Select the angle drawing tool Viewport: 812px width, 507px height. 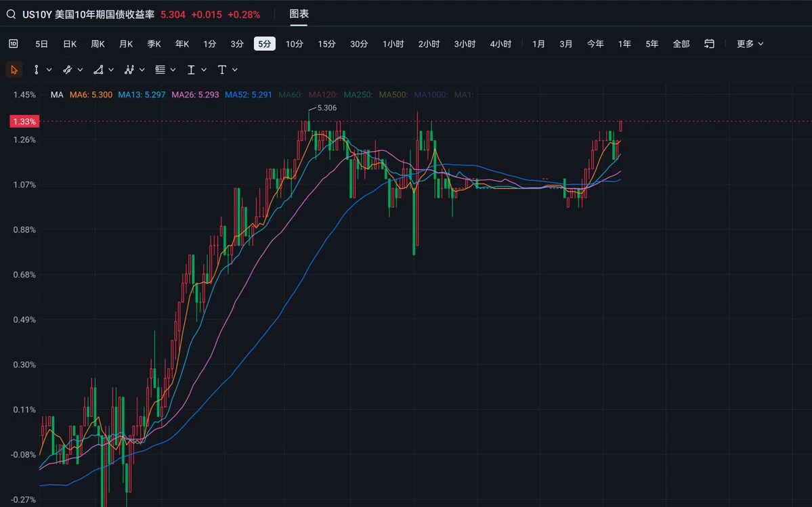tap(98, 70)
